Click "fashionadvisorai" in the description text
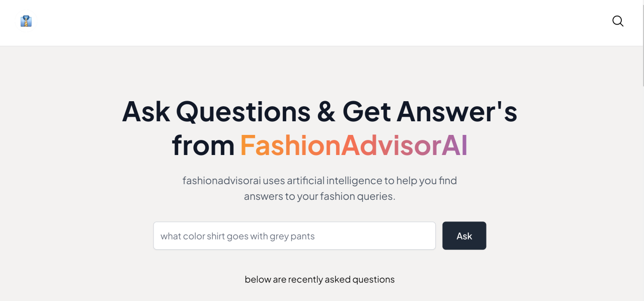This screenshot has width=644, height=301. tap(221, 180)
